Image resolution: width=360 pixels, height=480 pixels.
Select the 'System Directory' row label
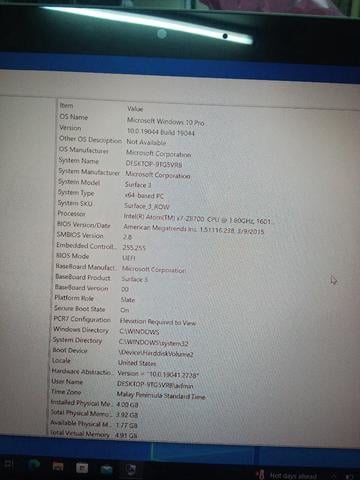pos(77,340)
